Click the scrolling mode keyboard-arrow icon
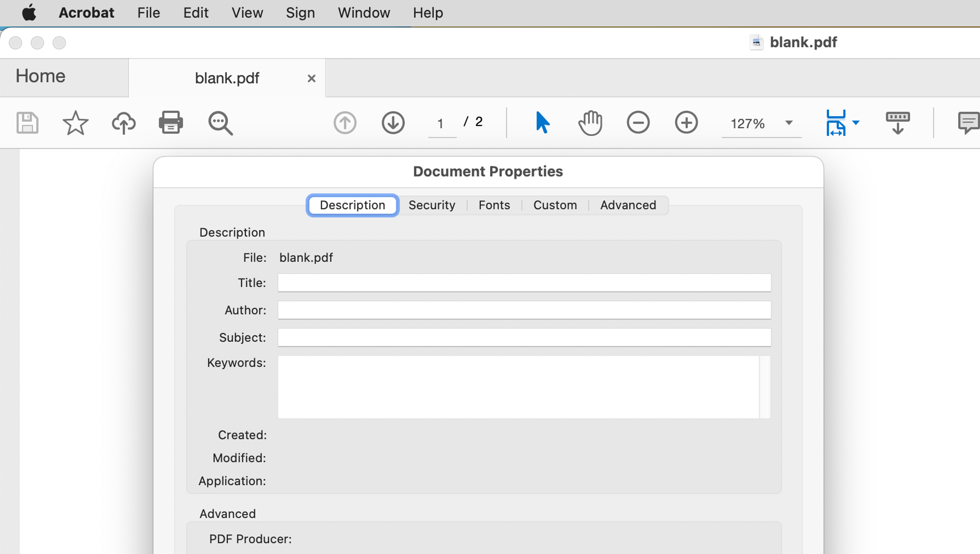The image size is (980, 554). click(898, 122)
